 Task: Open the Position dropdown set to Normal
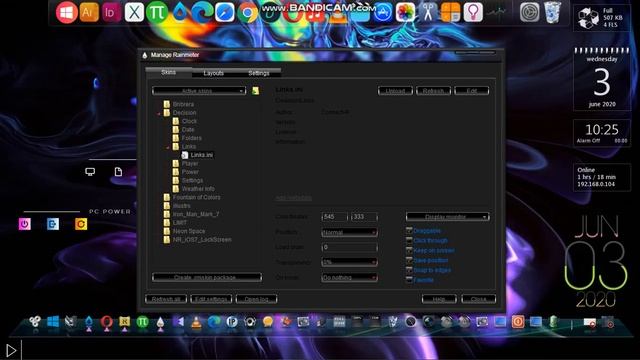[x=349, y=232]
